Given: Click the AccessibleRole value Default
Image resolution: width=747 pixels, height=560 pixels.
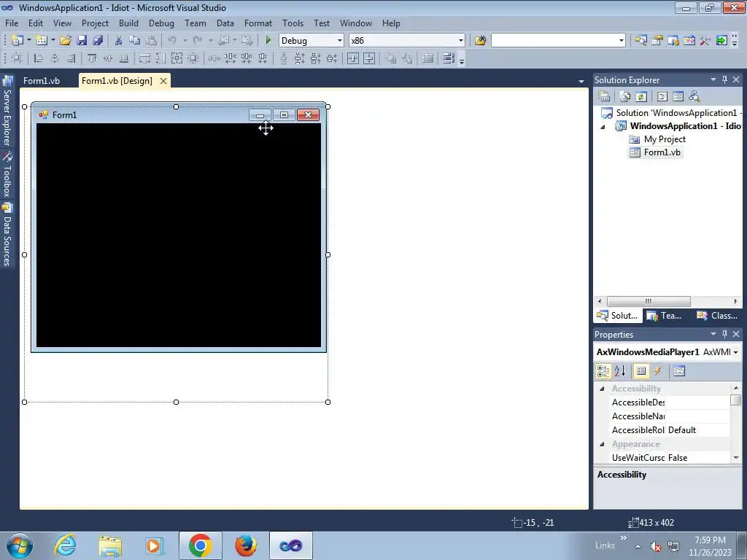Looking at the screenshot, I should [682, 430].
